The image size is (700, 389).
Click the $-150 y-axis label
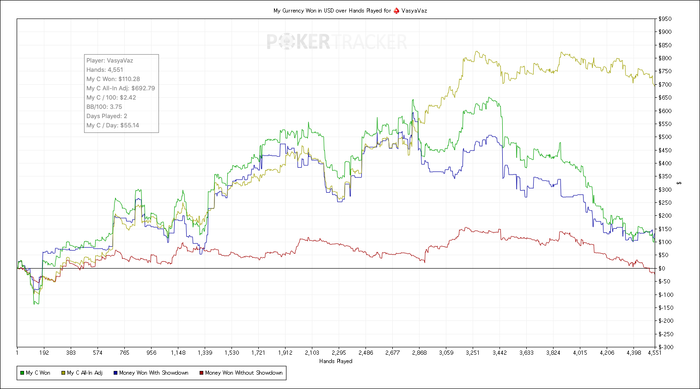[666, 308]
